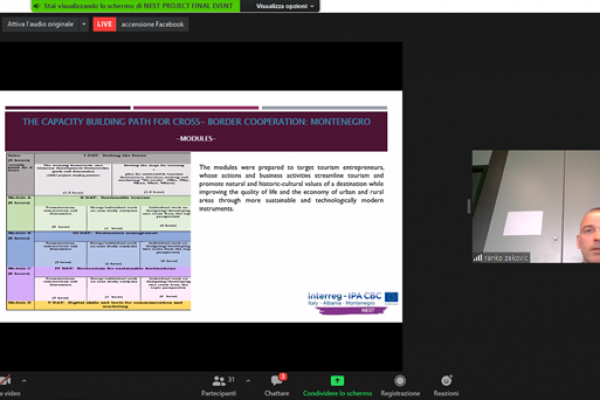
Task: Click the Chattare label text
Action: pyautogui.click(x=276, y=393)
